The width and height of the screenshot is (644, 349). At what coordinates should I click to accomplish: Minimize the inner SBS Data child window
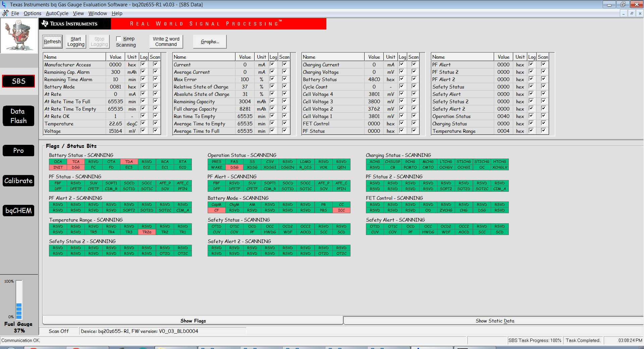[x=623, y=13]
